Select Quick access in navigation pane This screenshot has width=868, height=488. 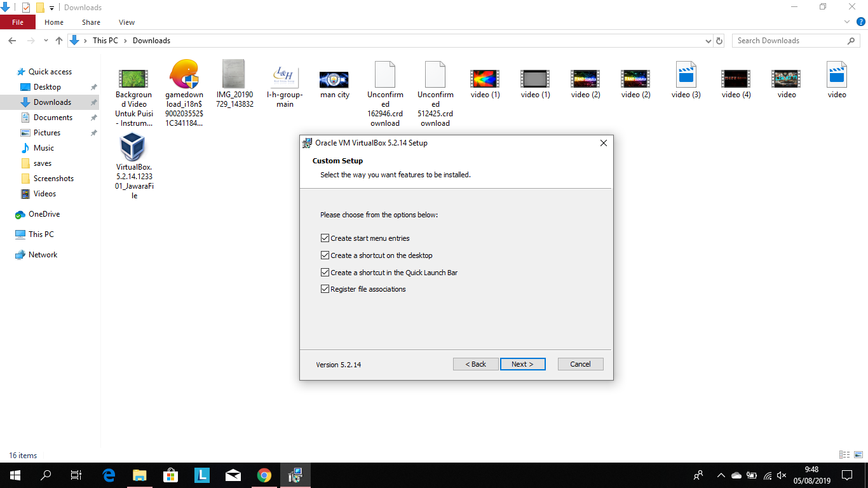[x=50, y=72]
